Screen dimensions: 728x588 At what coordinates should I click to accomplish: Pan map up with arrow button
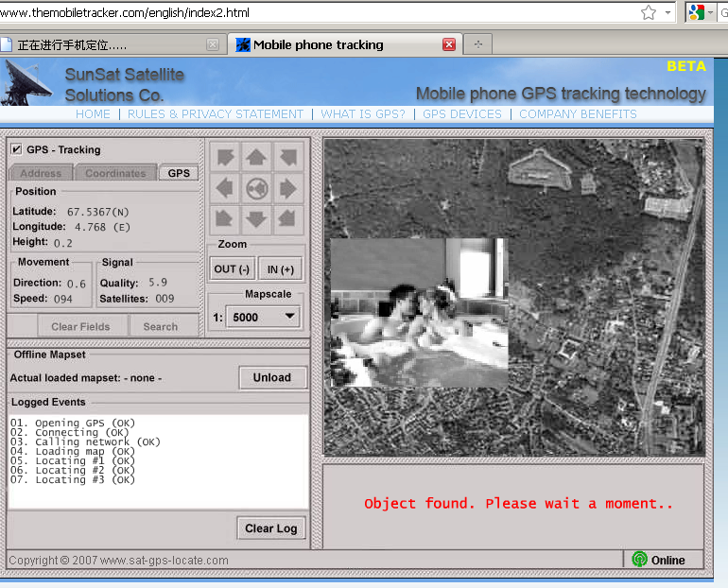pyautogui.click(x=256, y=157)
